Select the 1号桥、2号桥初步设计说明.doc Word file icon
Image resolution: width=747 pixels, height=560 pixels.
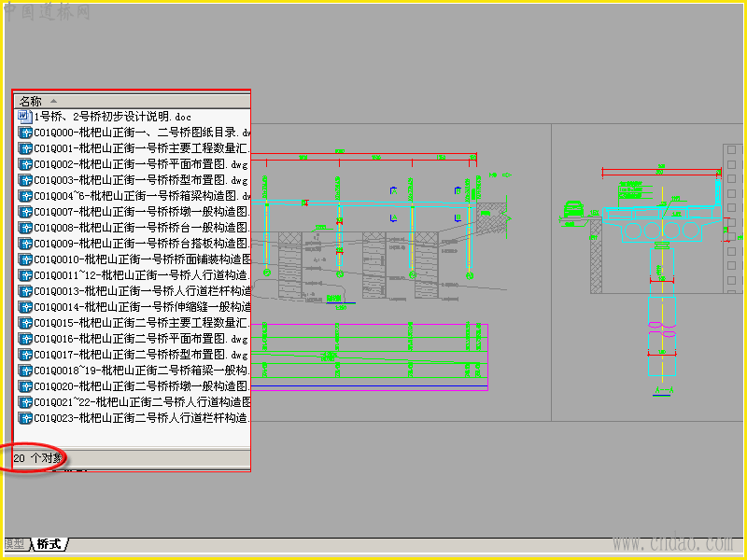pos(24,116)
